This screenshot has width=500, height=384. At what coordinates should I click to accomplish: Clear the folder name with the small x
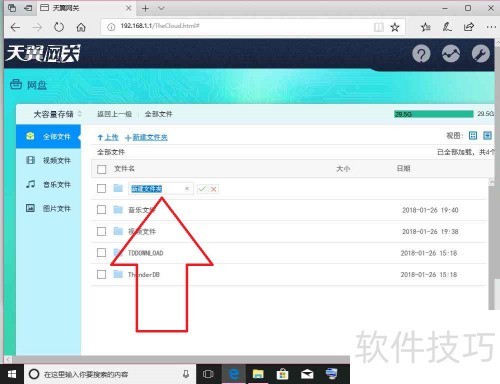click(x=187, y=189)
